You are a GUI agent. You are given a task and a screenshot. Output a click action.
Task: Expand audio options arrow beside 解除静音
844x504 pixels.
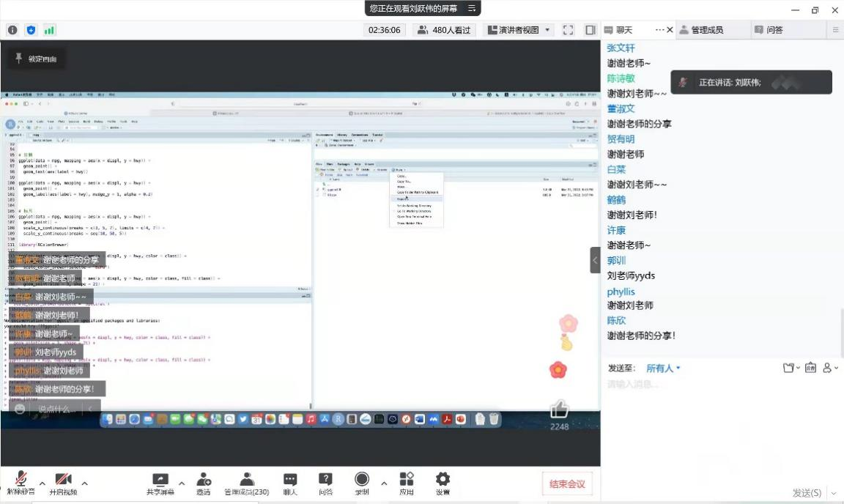[42, 483]
